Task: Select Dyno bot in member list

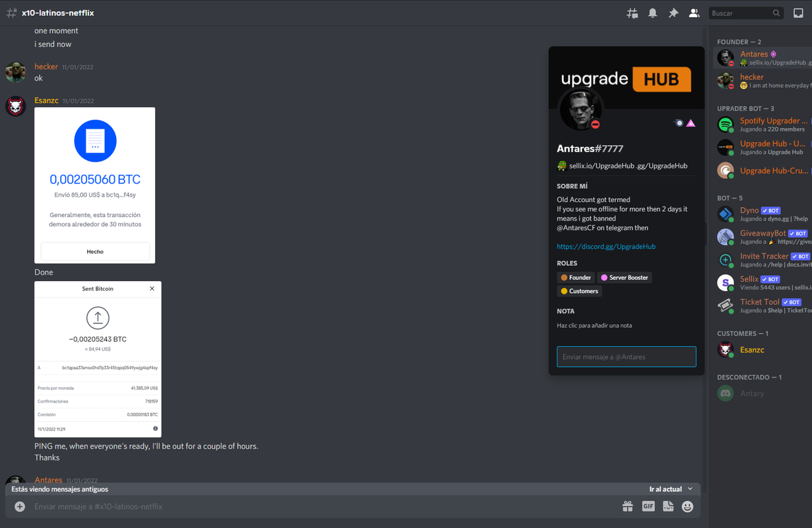Action: 763,214
